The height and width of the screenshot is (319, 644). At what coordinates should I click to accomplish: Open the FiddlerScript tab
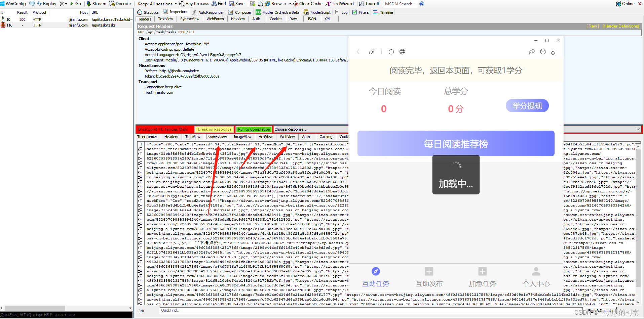click(317, 12)
